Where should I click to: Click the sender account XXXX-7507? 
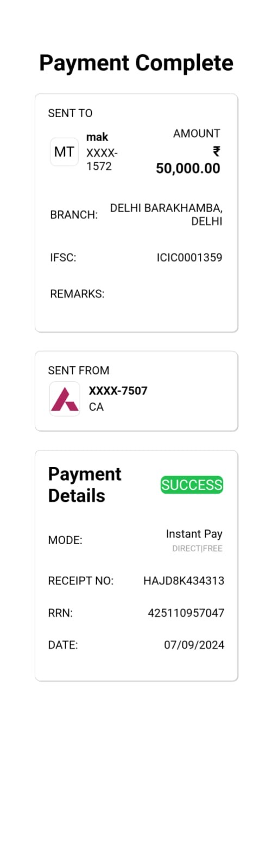[x=118, y=391]
